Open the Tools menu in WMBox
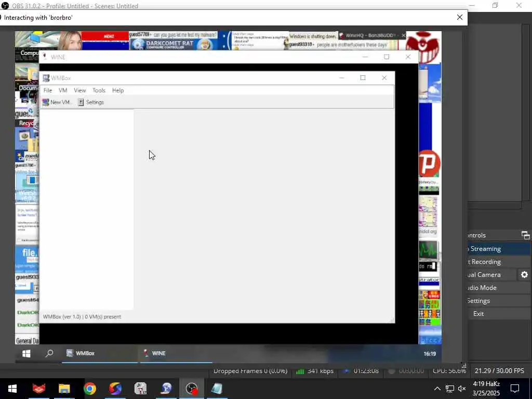Viewport: 532px width, 399px height. tap(99, 90)
